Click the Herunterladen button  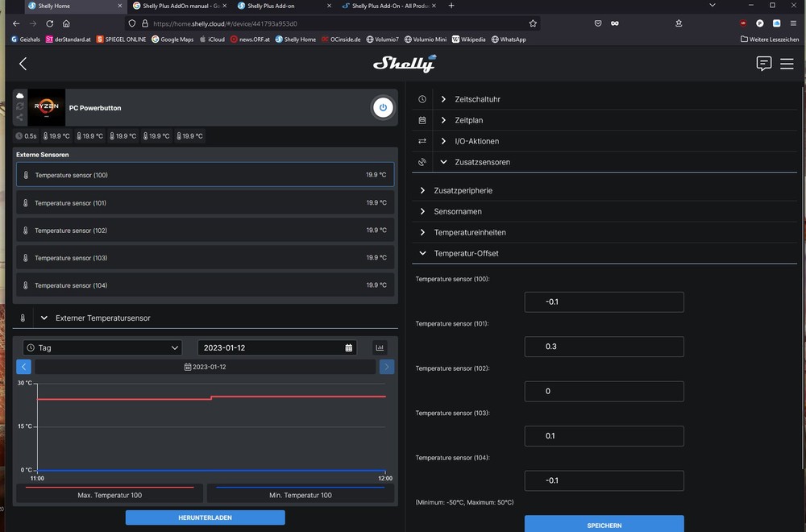(205, 517)
